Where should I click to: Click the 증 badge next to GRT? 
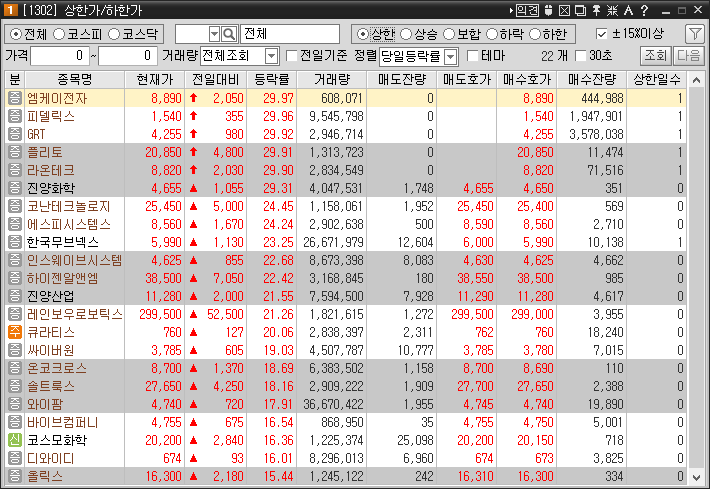pos(14,134)
